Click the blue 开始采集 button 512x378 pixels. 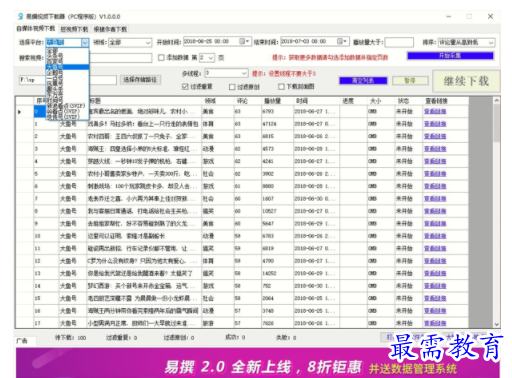pos(450,56)
